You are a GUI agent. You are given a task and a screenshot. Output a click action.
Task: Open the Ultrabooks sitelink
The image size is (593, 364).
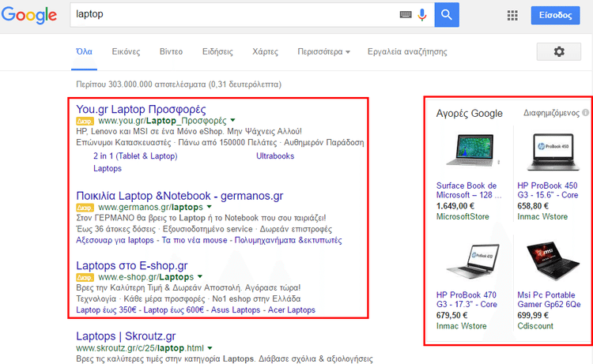[275, 156]
